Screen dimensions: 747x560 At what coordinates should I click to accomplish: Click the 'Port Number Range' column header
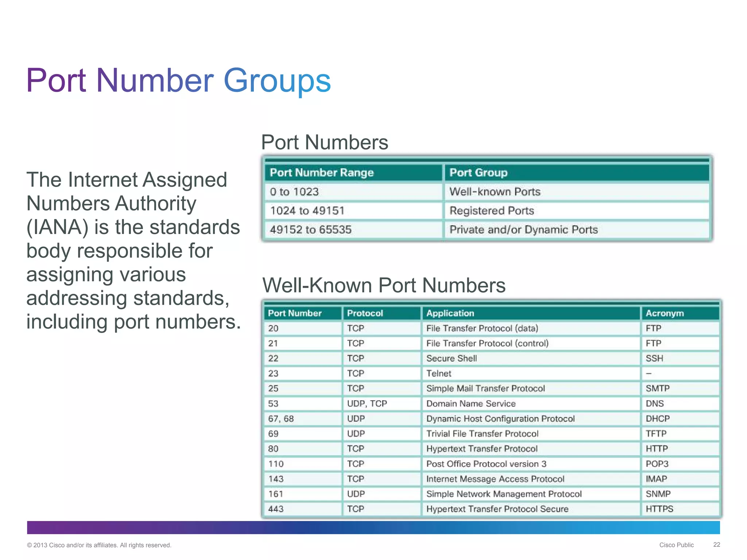pos(353,172)
